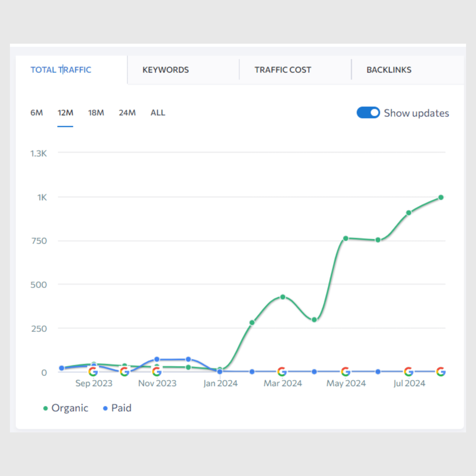Switch to the Keywords tab

(166, 70)
